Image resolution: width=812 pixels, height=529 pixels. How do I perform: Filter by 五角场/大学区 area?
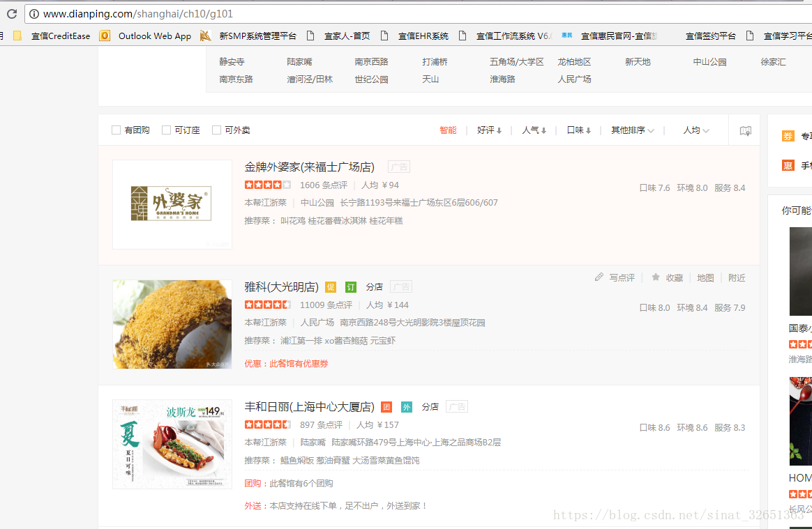516,61
